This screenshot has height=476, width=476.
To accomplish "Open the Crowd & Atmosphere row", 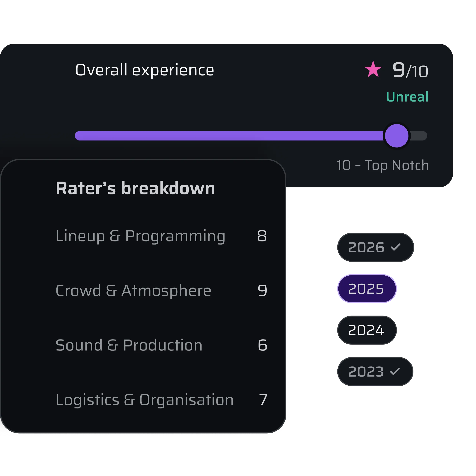I will [x=161, y=290].
